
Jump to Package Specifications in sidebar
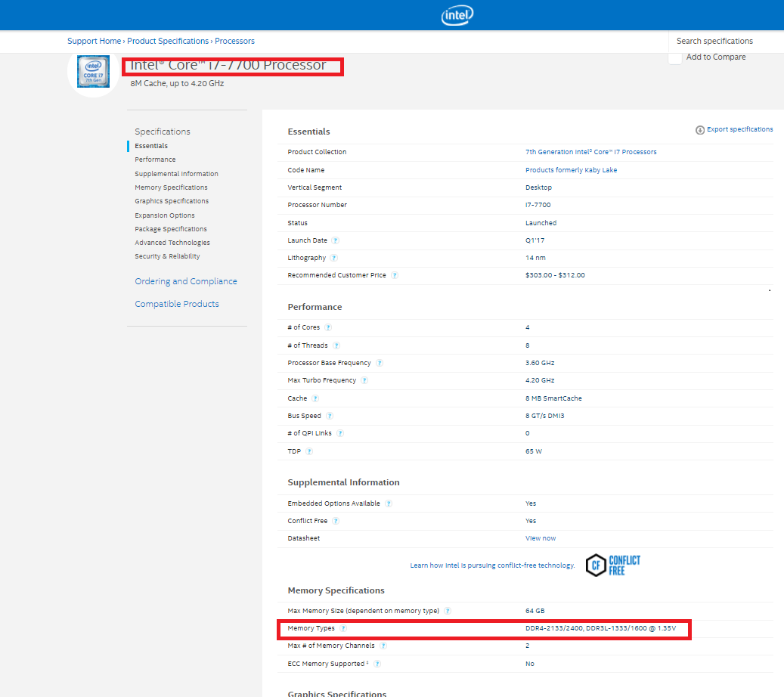171,229
